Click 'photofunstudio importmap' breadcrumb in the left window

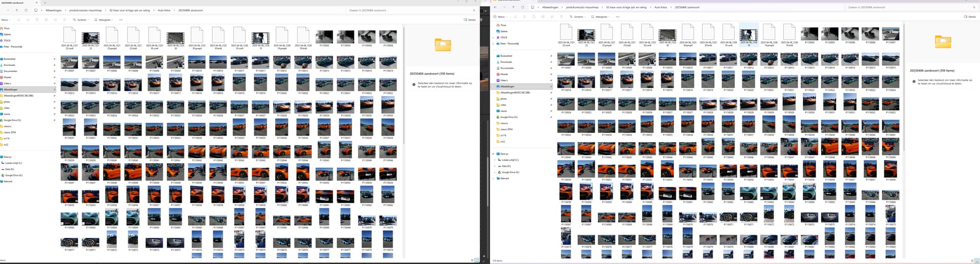[x=85, y=10]
